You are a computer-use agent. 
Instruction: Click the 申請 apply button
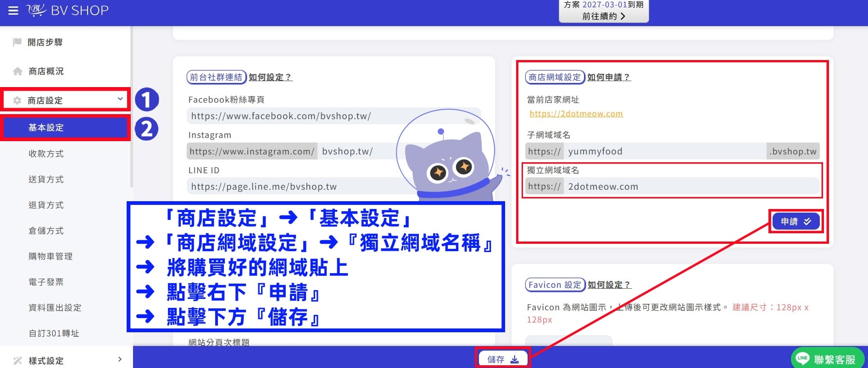tap(796, 221)
